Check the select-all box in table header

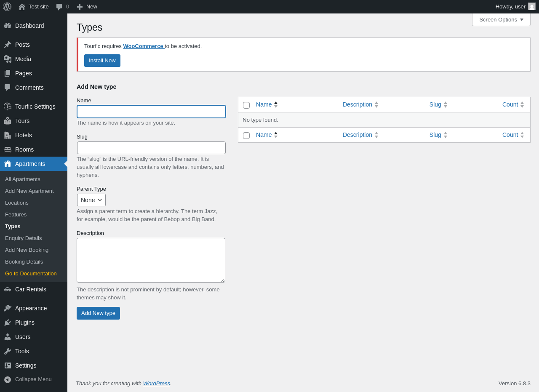pyautogui.click(x=246, y=105)
